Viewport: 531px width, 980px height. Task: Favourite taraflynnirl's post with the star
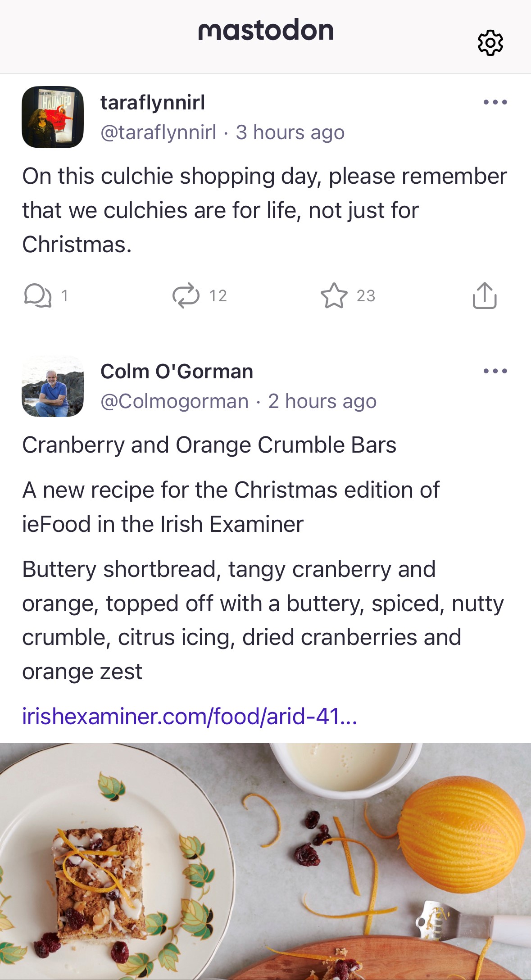(x=334, y=295)
